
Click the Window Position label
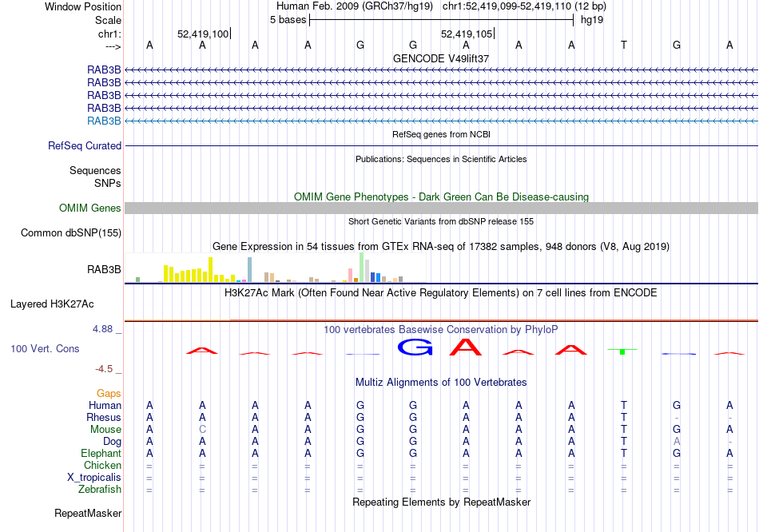click(x=83, y=6)
